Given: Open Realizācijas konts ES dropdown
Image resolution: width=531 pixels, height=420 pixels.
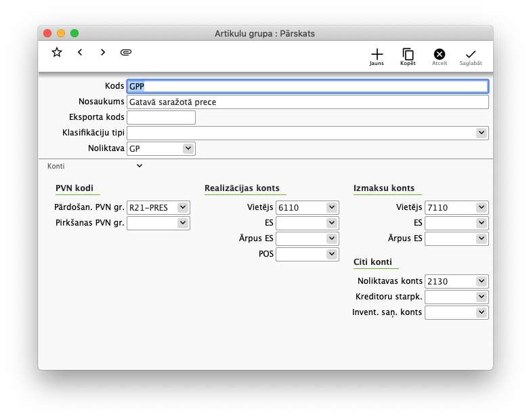Looking at the screenshot, I should click(332, 223).
